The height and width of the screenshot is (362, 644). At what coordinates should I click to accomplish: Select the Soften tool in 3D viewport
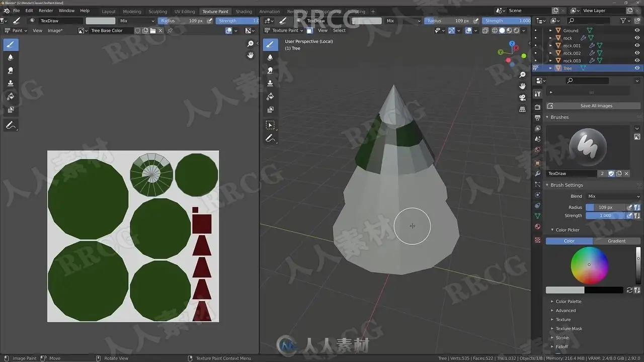[x=270, y=57]
